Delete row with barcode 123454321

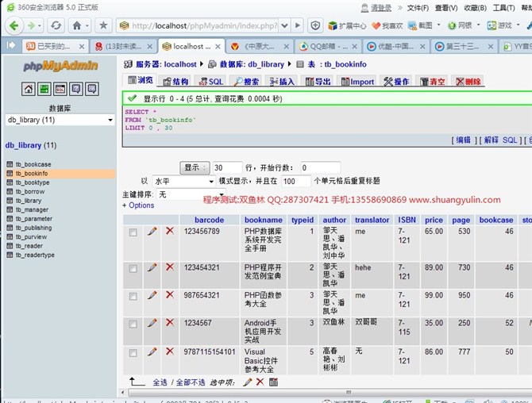coord(170,267)
